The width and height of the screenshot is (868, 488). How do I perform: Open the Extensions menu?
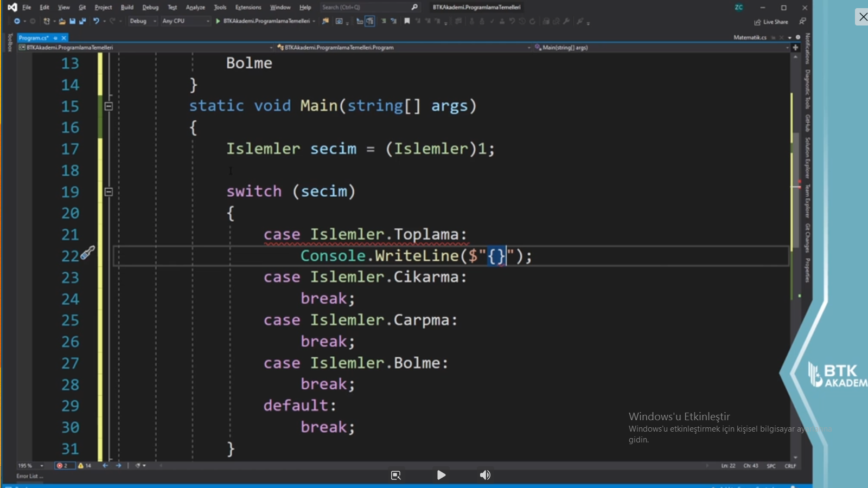pos(248,7)
